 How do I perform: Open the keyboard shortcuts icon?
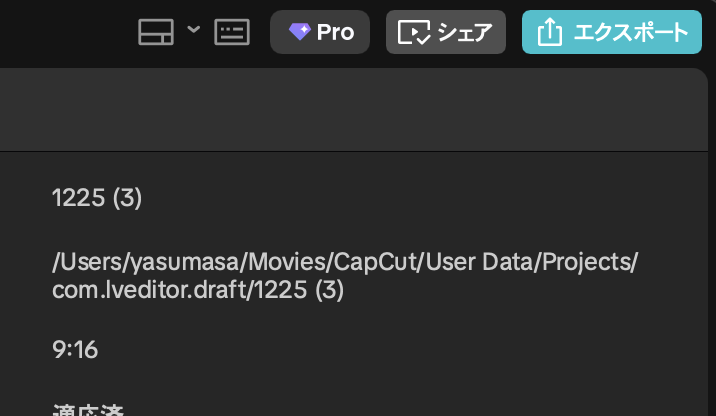tap(232, 32)
